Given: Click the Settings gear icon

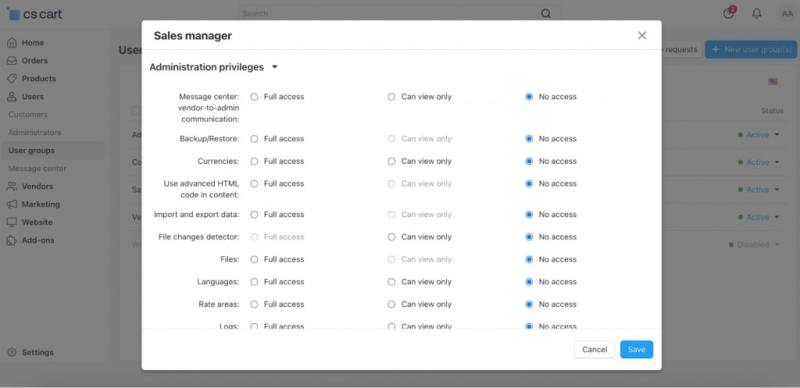Looking at the screenshot, I should pos(12,352).
